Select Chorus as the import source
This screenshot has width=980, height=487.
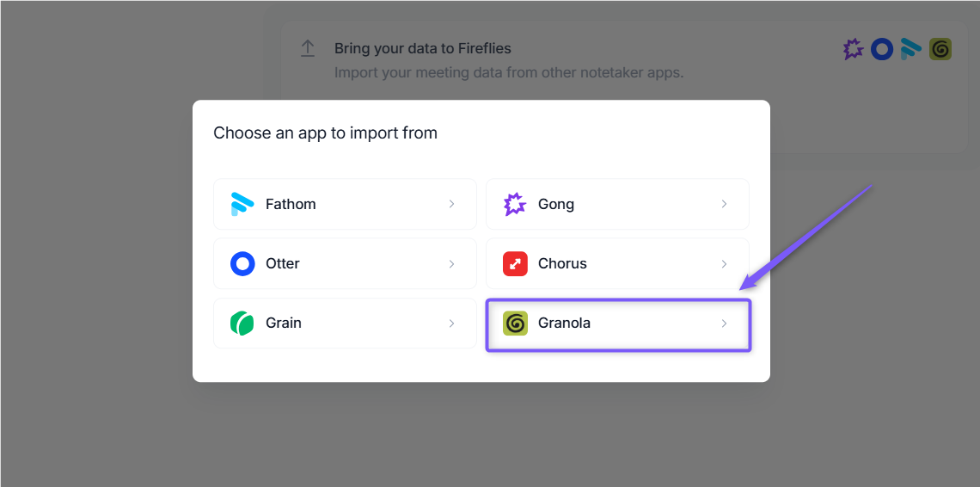coord(617,263)
